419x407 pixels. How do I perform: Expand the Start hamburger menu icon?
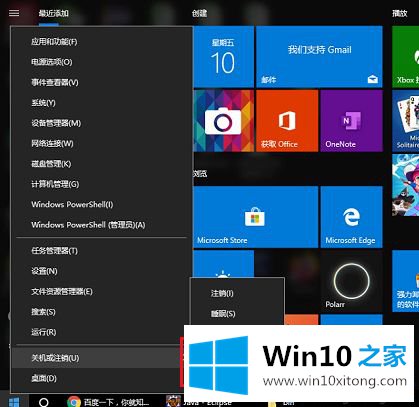pos(14,13)
